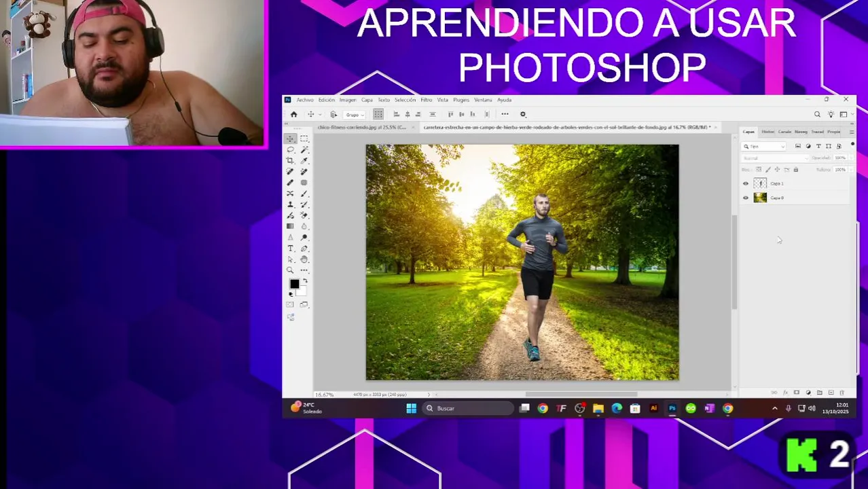Select the Path Selection tool
This screenshot has width=868, height=489.
tap(290, 259)
